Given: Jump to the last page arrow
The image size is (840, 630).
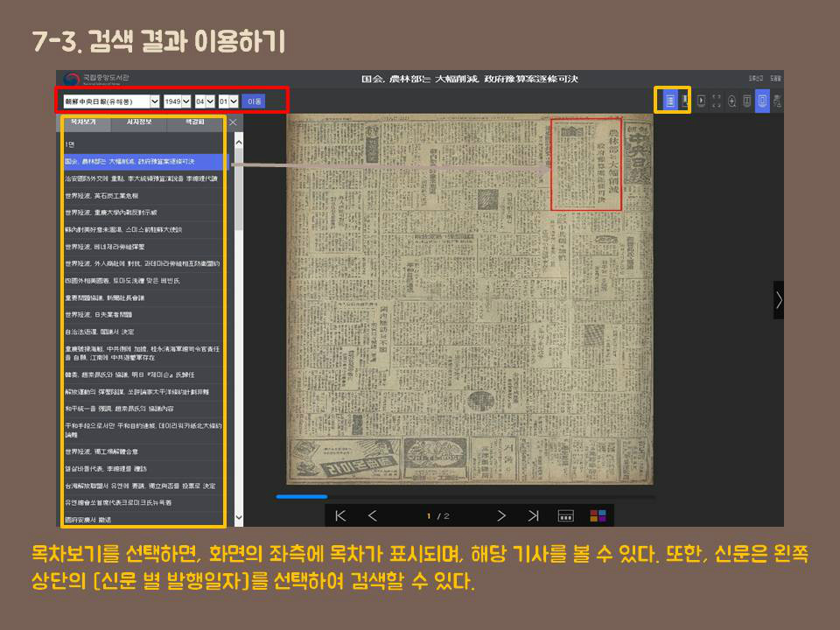Looking at the screenshot, I should [533, 516].
